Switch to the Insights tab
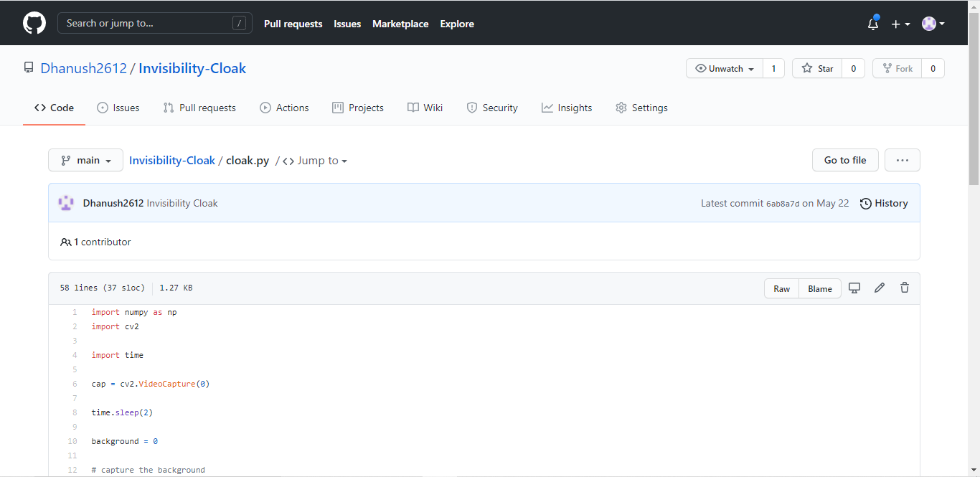980x477 pixels. point(567,108)
